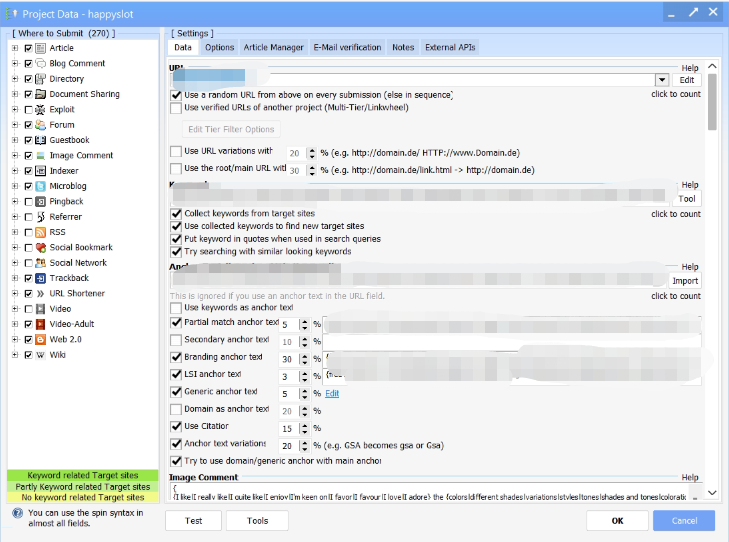This screenshot has width=729, height=542.
Task: Enable 'Domain as anchor text' checkbox
Action: point(176,409)
